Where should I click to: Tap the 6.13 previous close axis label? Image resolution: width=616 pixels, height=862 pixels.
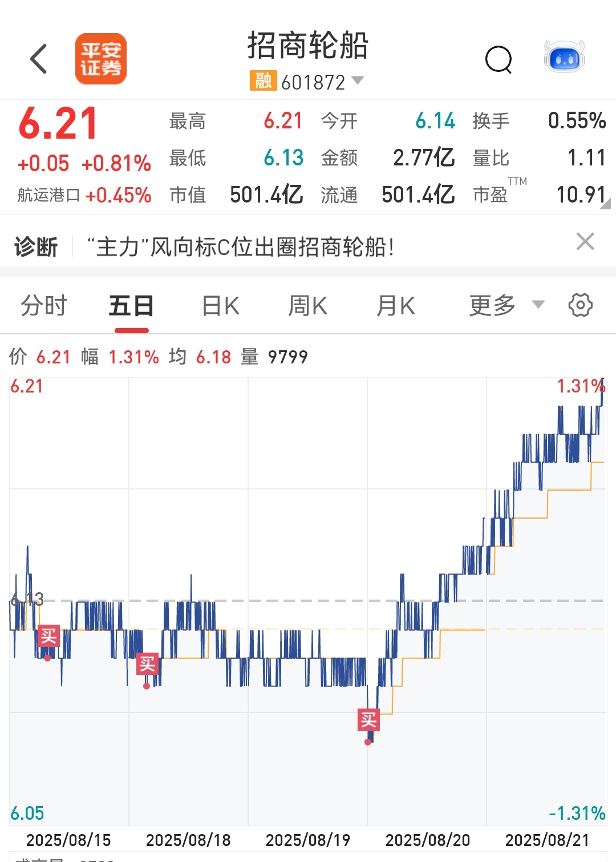[x=27, y=599]
